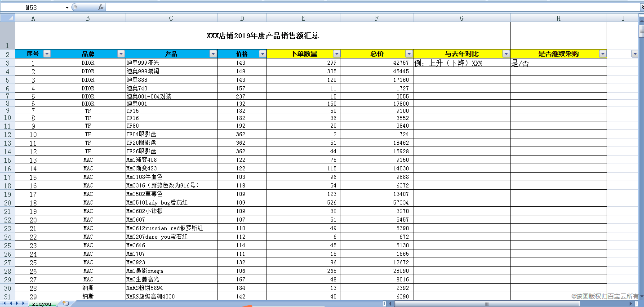The image size is (644, 307).
Task: Click cell 是/否 in column H
Action: point(559,63)
